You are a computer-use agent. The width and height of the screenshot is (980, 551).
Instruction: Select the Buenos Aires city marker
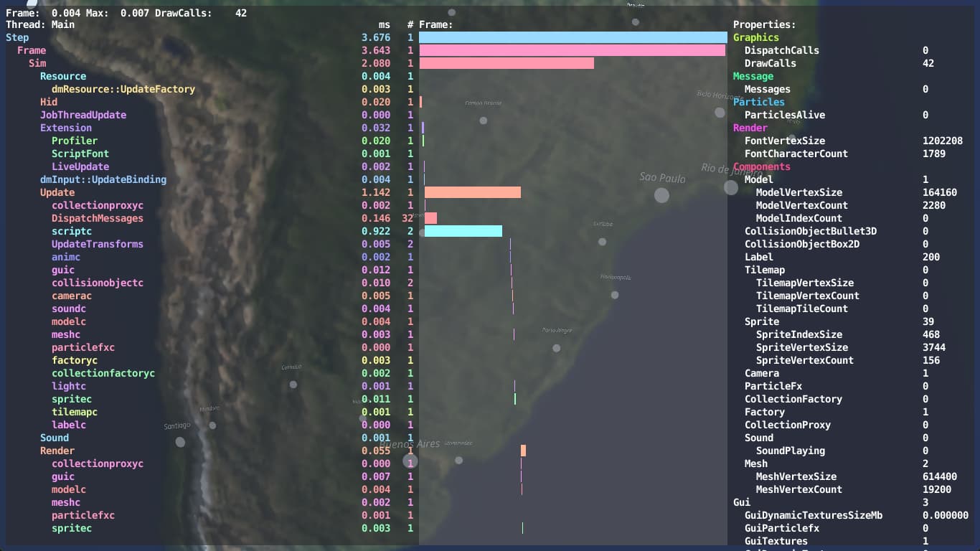(x=410, y=461)
